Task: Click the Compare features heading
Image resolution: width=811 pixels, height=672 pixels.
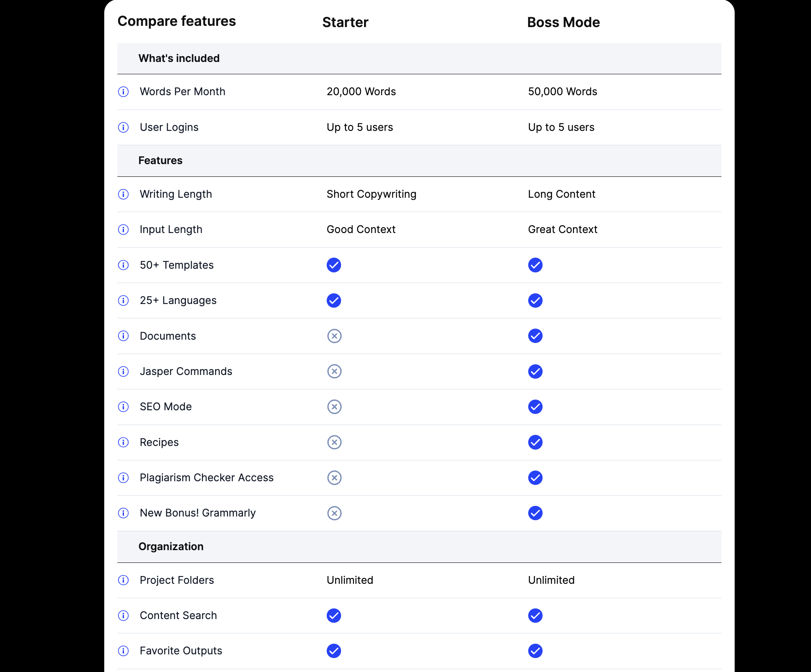Action: [x=176, y=21]
